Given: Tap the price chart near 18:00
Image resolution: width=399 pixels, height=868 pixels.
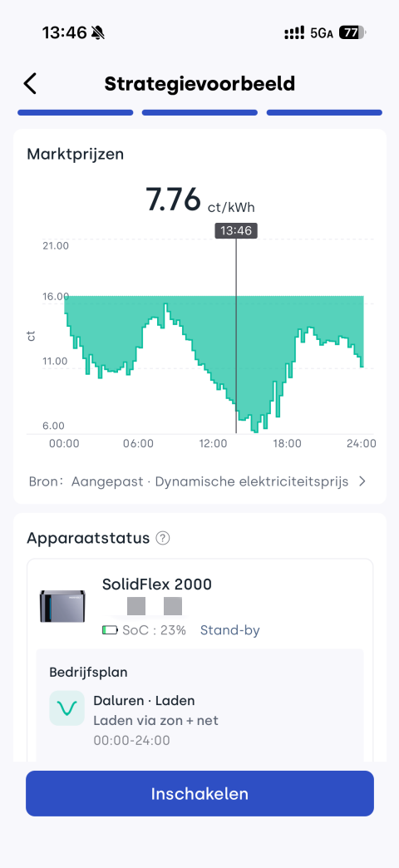Looking at the screenshot, I should point(288,365).
